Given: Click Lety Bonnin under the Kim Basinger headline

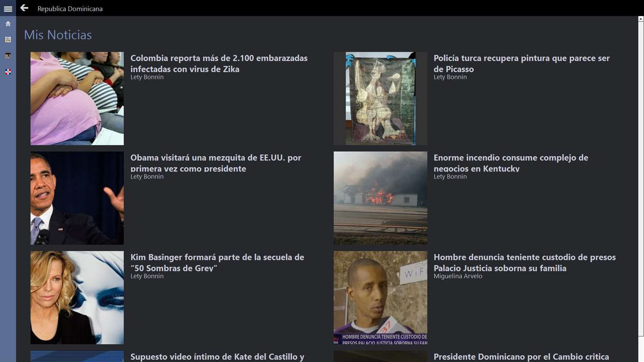Looking at the screenshot, I should [147, 276].
